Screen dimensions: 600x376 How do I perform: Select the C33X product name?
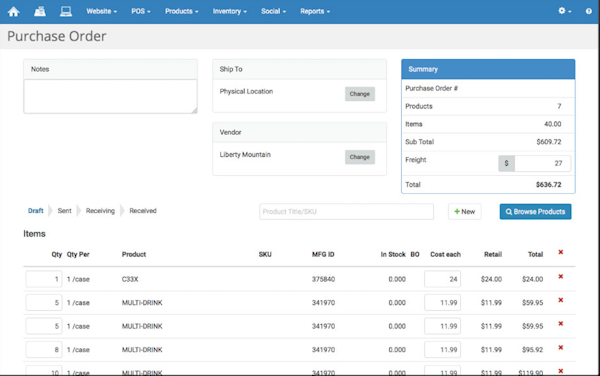[130, 279]
